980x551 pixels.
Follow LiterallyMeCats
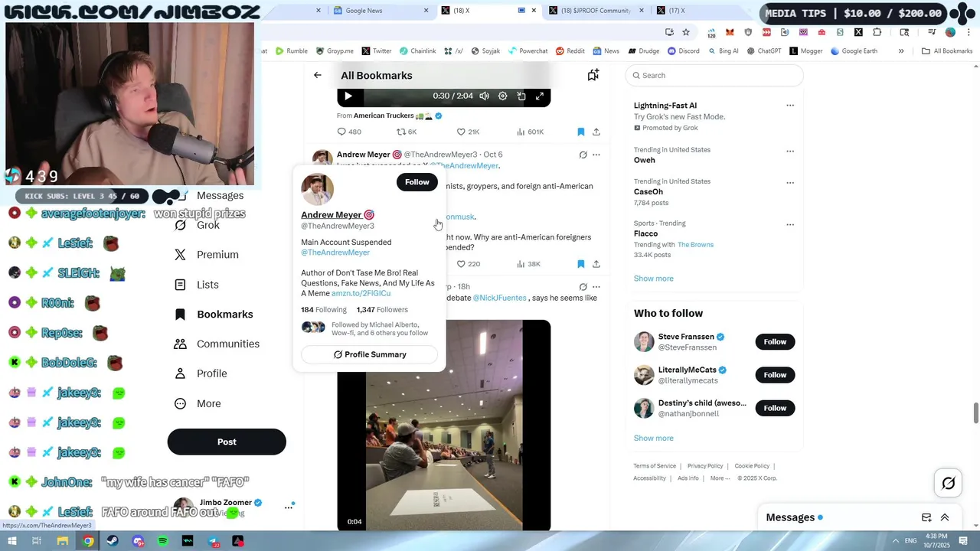point(775,375)
